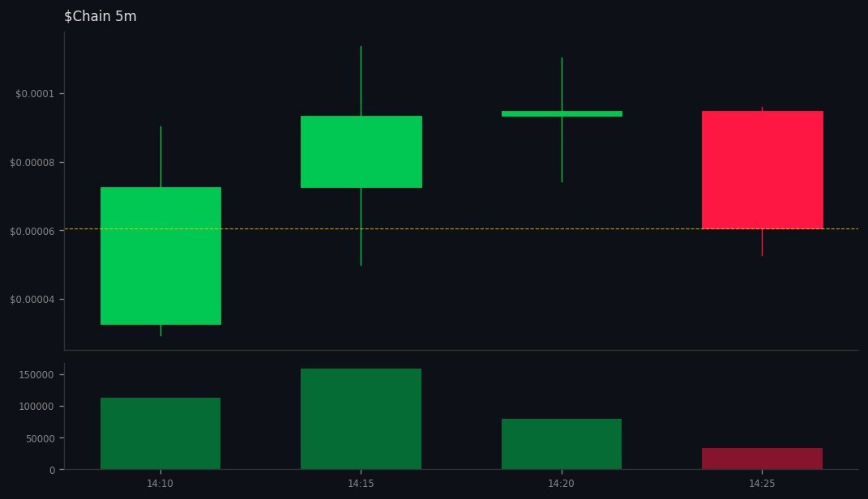Viewport: 868px width, 499px height.
Task: Click the $0.00008 price axis label
Action: click(30, 163)
